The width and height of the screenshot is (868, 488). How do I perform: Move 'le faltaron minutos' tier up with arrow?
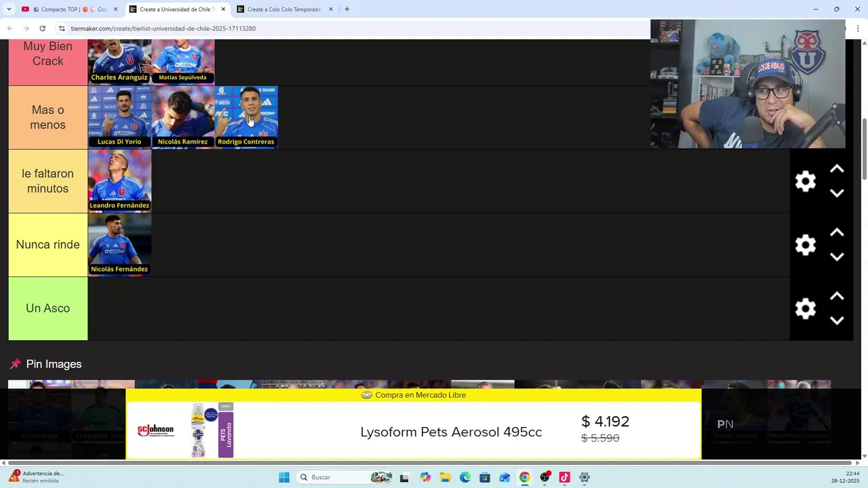[837, 169]
